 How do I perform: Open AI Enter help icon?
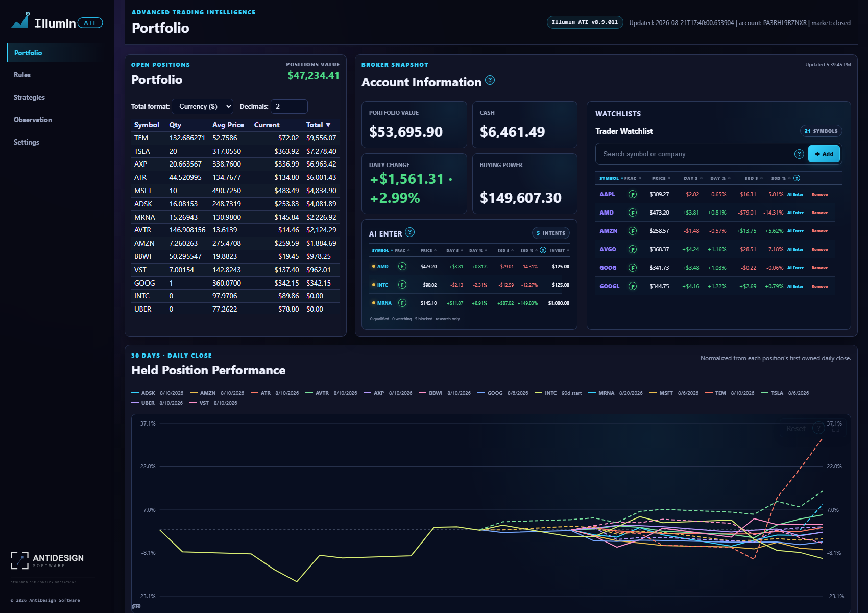[409, 232]
